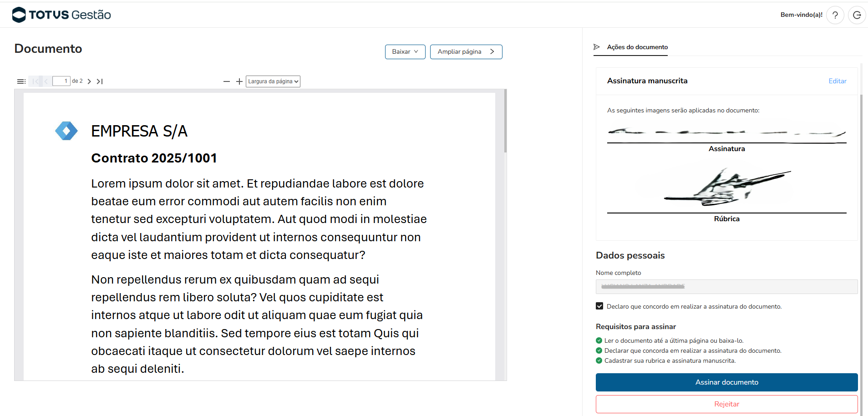Viewport: 868px width, 416px height.
Task: Click the zoom out minus icon
Action: tap(227, 81)
